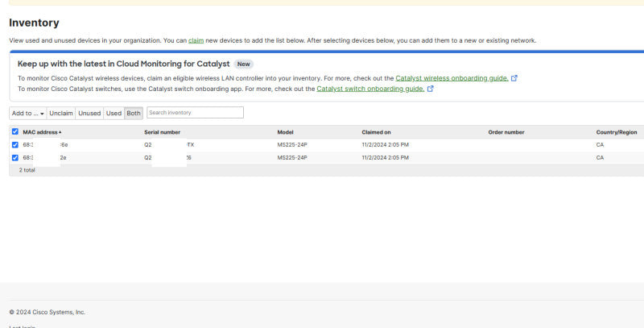
Task: Focus the Search inventory field
Action: click(x=195, y=113)
